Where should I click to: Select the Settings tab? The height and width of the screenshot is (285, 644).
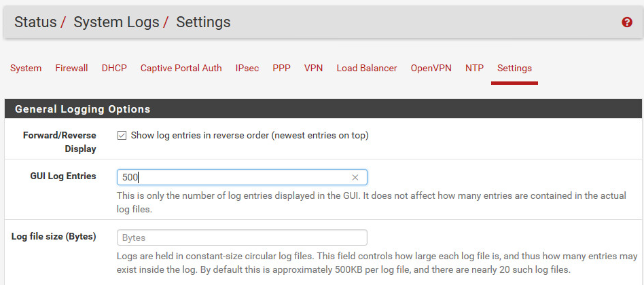[x=515, y=68]
